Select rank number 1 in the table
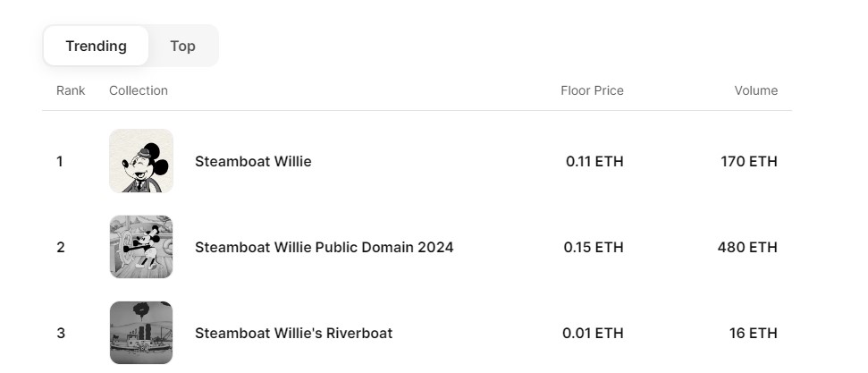868x373 pixels. 59,161
